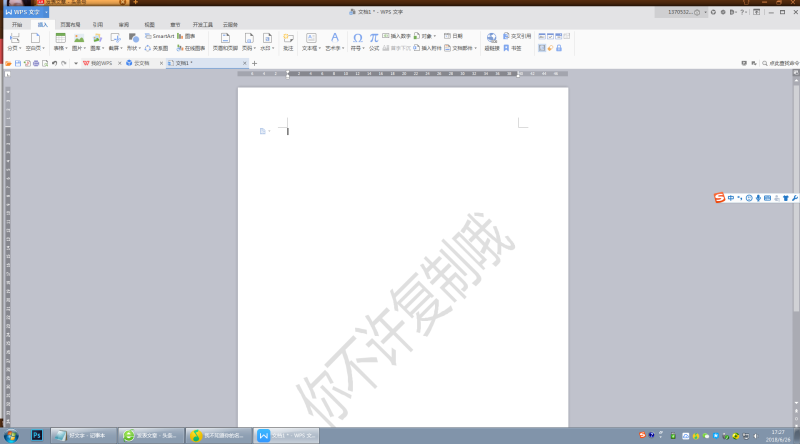Insert a 超链接 hyperlink
The image size is (800, 444).
(x=491, y=41)
